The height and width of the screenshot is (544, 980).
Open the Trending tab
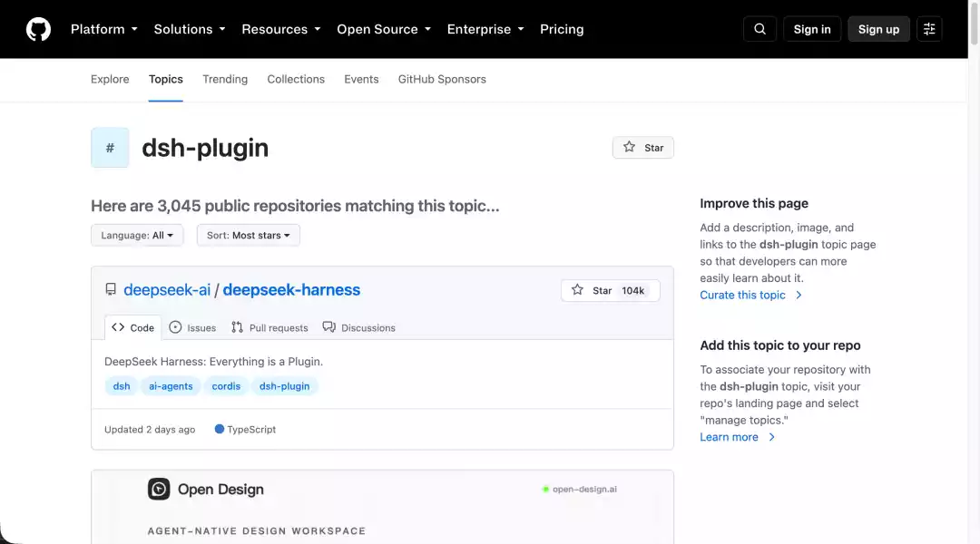(x=225, y=79)
